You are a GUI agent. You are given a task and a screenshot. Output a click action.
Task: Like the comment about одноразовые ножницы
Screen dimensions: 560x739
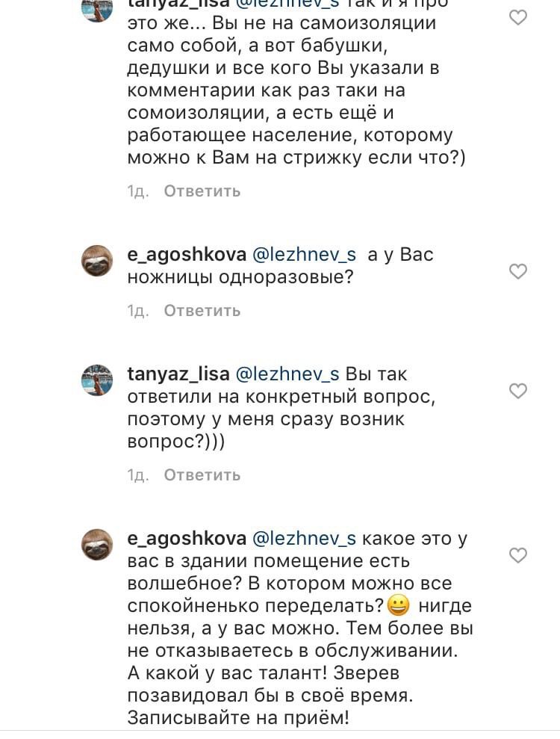(x=517, y=271)
